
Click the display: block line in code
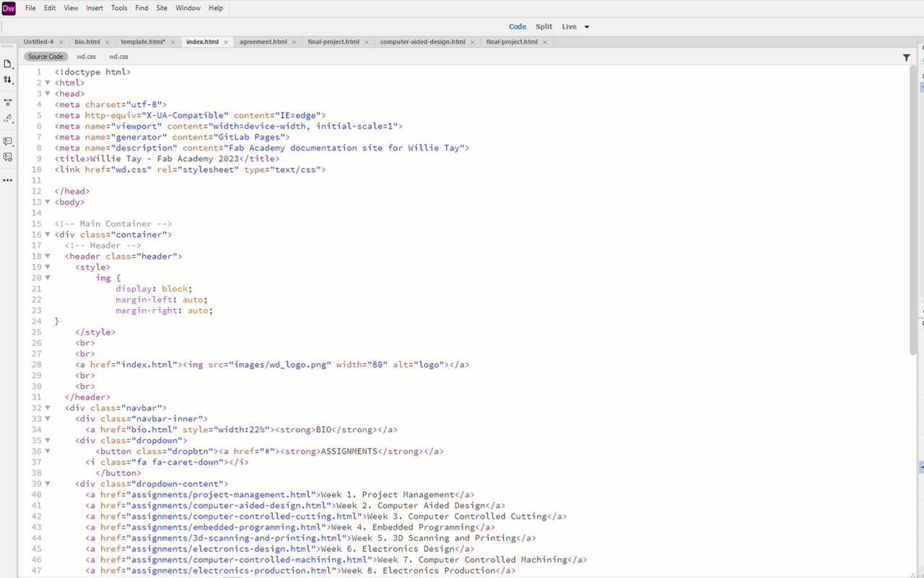point(154,289)
